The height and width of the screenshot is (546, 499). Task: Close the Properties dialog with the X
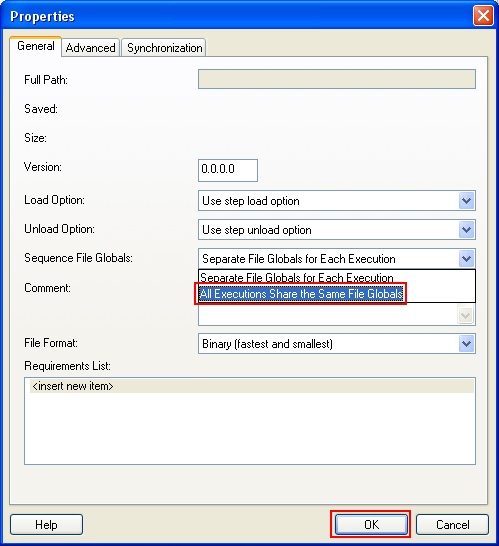click(483, 16)
